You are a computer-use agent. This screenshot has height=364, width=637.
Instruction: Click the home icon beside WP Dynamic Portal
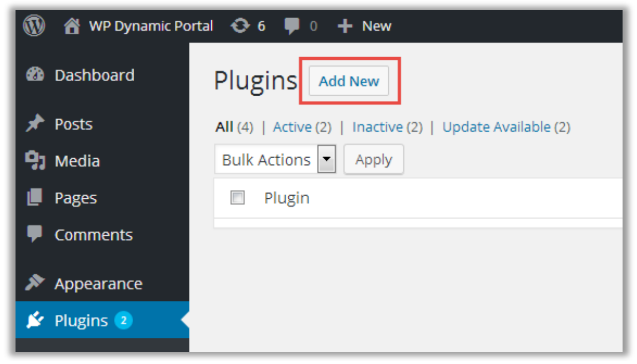pyautogui.click(x=72, y=26)
